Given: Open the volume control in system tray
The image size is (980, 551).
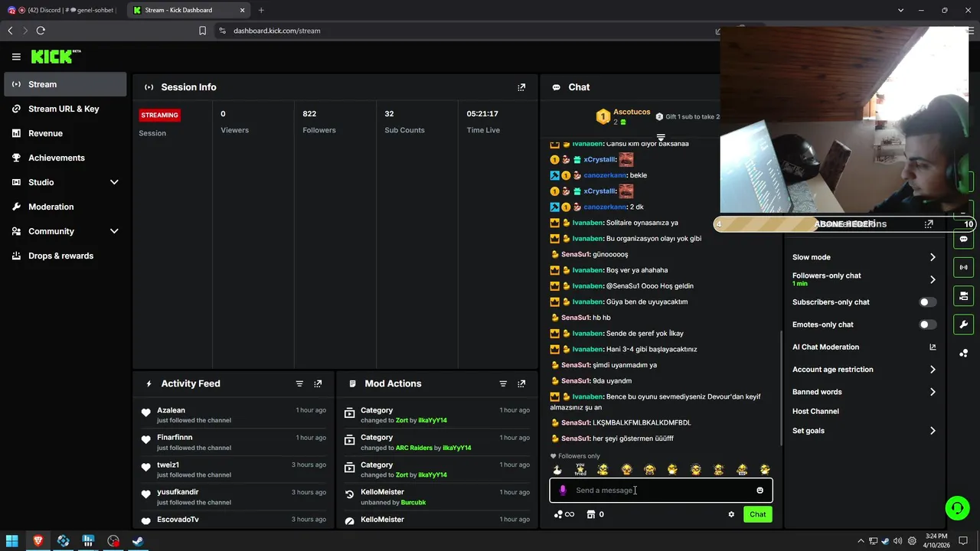Looking at the screenshot, I should pyautogui.click(x=897, y=541).
